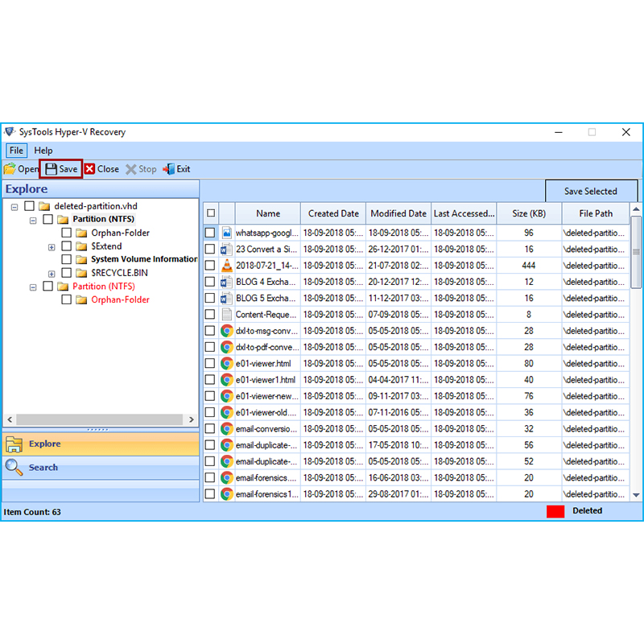Sort by the Size (KB) column header
644x644 pixels.
click(x=529, y=213)
